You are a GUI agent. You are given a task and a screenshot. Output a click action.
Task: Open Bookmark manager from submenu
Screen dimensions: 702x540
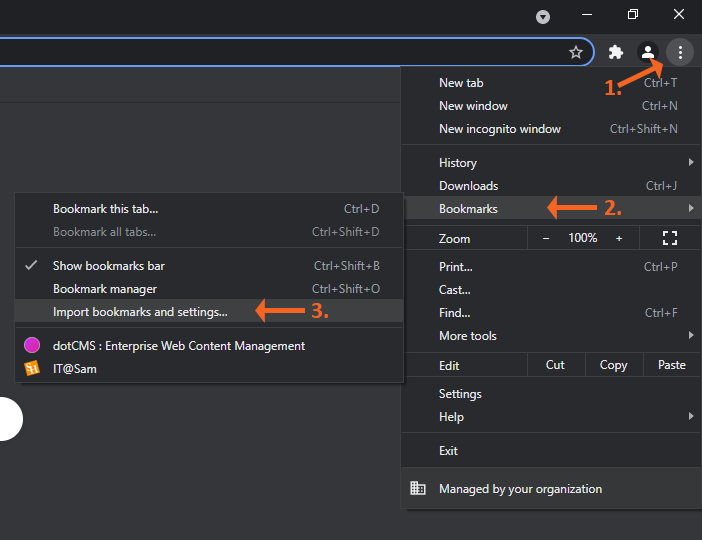point(105,289)
